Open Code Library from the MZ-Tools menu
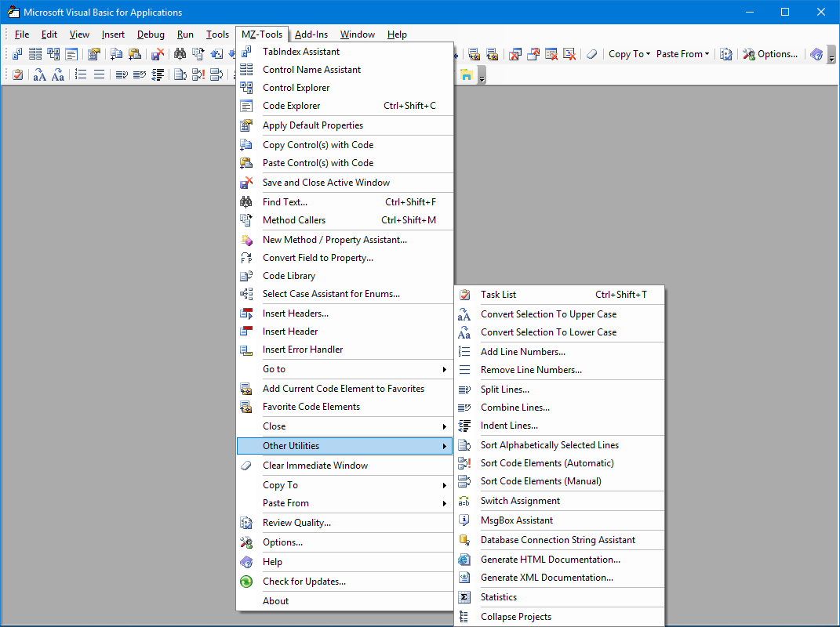The width and height of the screenshot is (840, 627). [345, 276]
